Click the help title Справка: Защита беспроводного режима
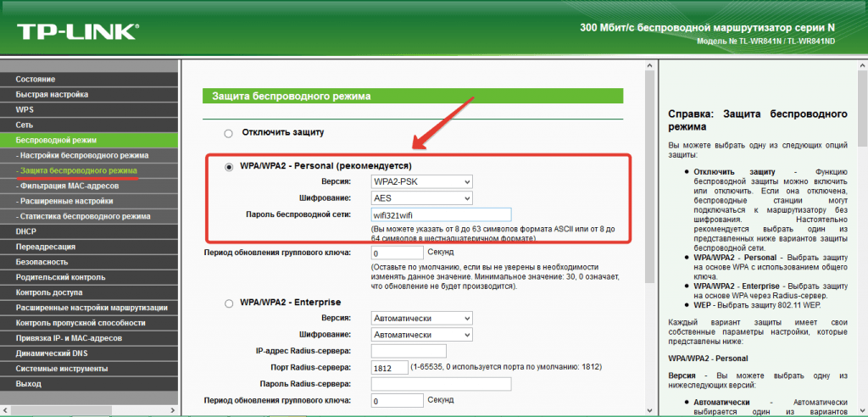868x417 pixels. click(758, 120)
